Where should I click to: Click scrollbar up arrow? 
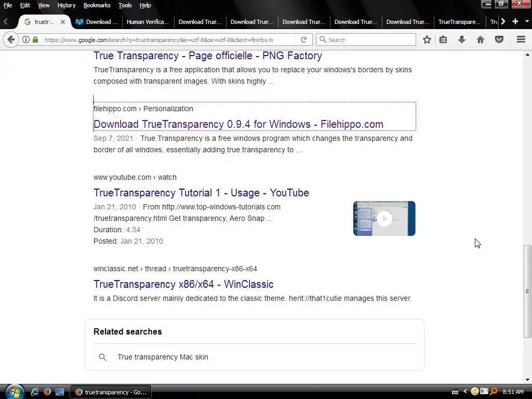[x=527, y=54]
